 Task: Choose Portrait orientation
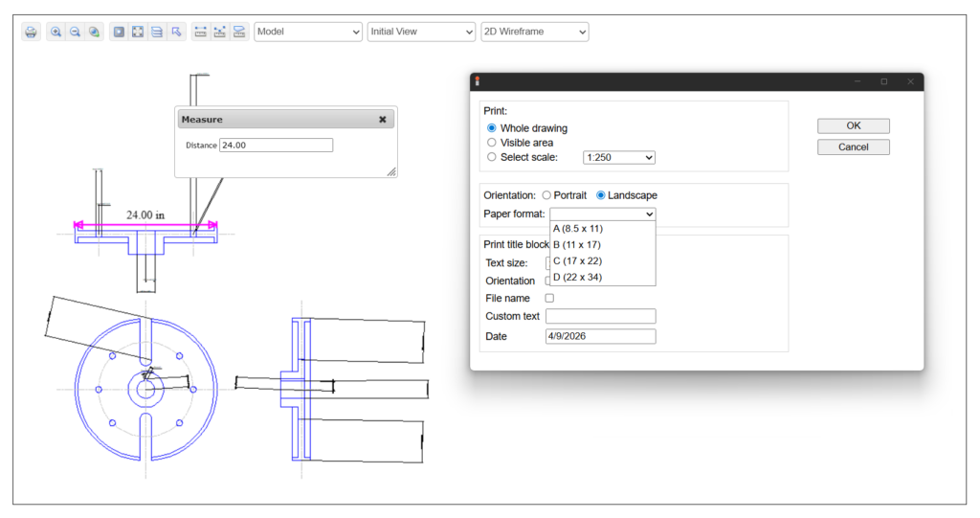pos(546,195)
